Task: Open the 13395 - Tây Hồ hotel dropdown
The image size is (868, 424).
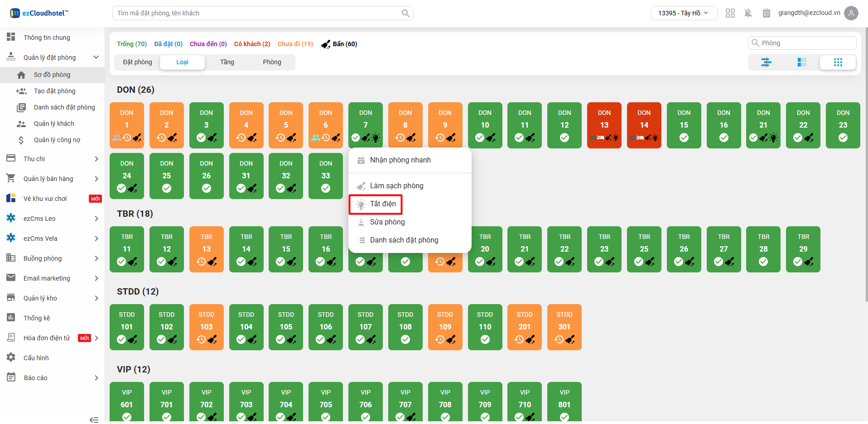Action: 683,13
